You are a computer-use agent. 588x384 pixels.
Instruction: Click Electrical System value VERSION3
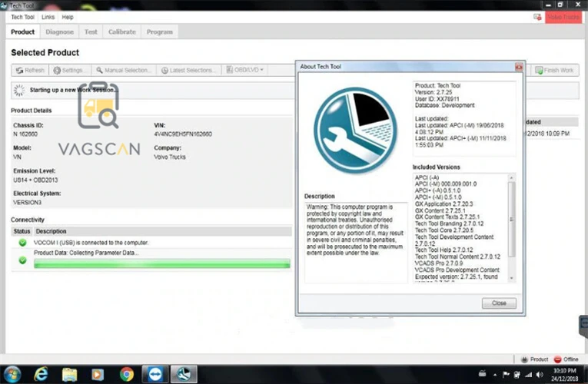pos(28,202)
